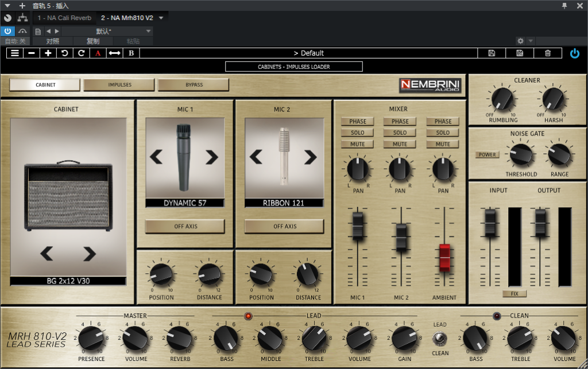The height and width of the screenshot is (369, 588).
Task: Click the 对照 compare button
Action: 52,41
